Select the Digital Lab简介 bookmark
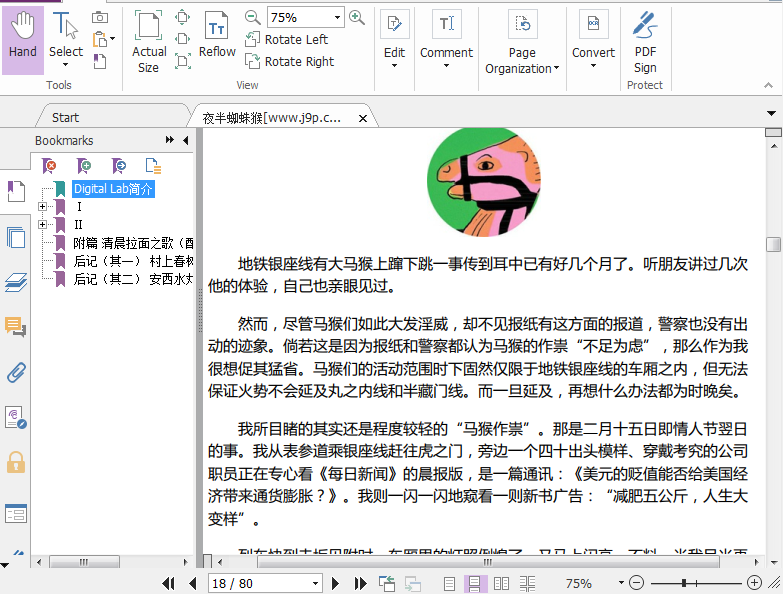This screenshot has width=783, height=594. pyautogui.click(x=113, y=189)
